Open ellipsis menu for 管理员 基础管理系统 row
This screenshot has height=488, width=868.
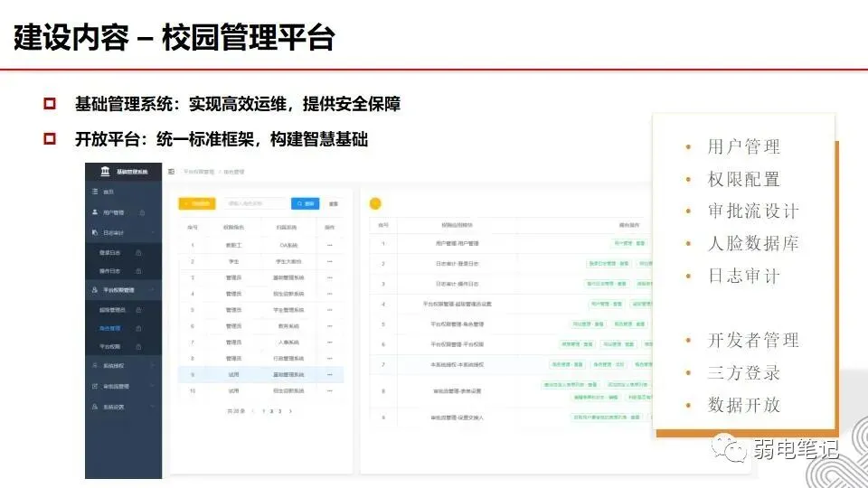(x=330, y=277)
